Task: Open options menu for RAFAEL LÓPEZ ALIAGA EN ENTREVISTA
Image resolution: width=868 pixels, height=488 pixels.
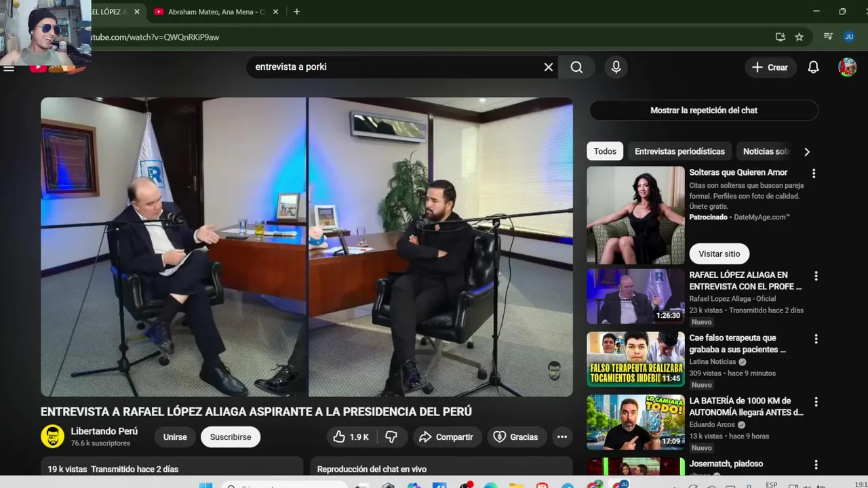Action: (816, 276)
